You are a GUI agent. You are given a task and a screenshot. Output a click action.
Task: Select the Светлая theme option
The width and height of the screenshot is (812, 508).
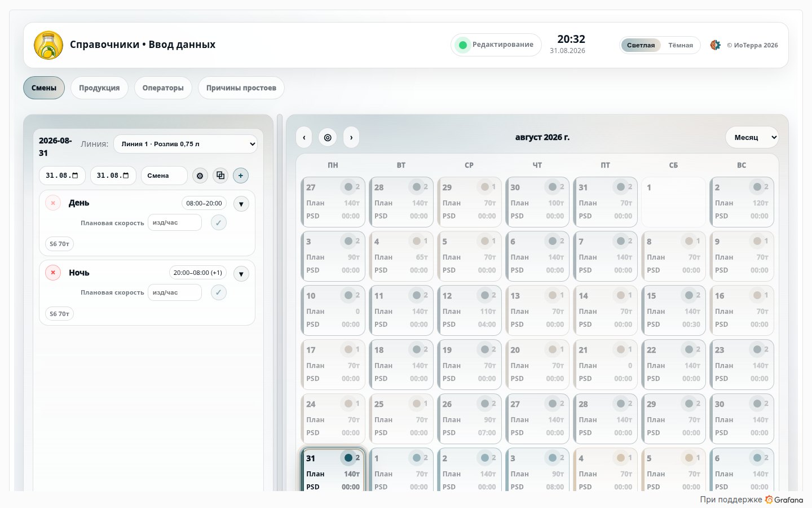tap(641, 45)
